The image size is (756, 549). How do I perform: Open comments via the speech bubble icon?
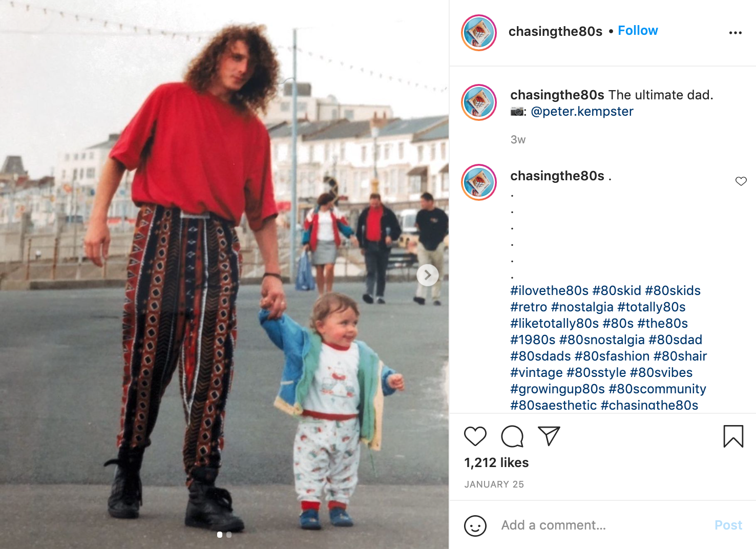tap(512, 436)
